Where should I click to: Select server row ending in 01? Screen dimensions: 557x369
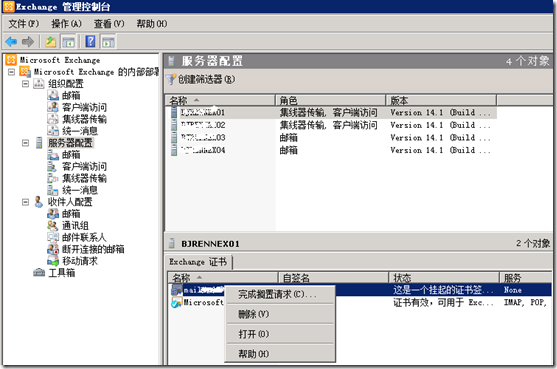[331, 113]
